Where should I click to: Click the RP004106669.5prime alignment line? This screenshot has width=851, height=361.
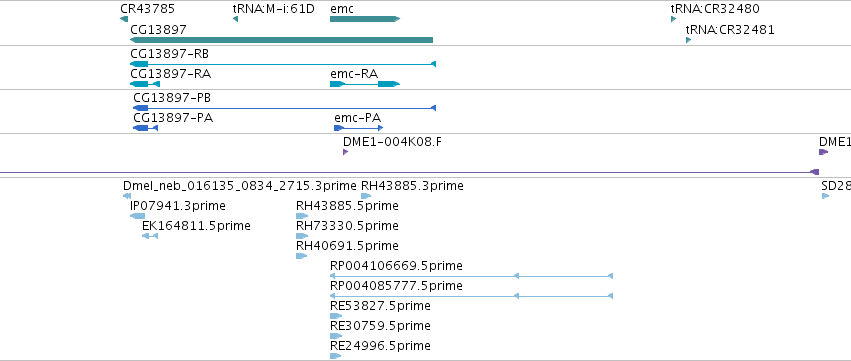(x=472, y=276)
